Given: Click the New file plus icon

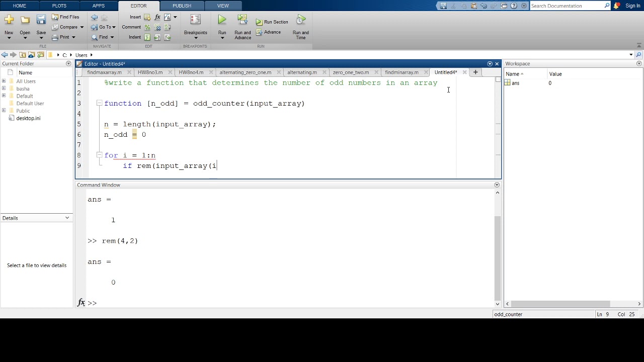Looking at the screenshot, I should [9, 20].
